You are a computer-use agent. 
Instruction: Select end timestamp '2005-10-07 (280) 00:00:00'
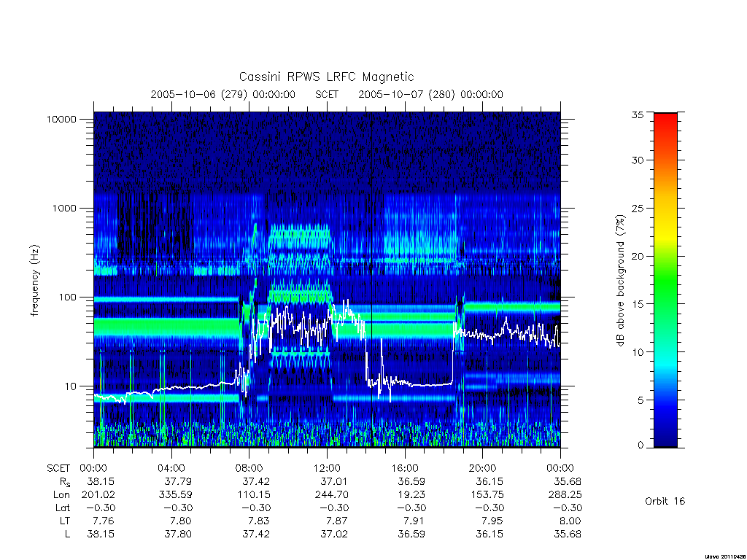click(x=430, y=94)
